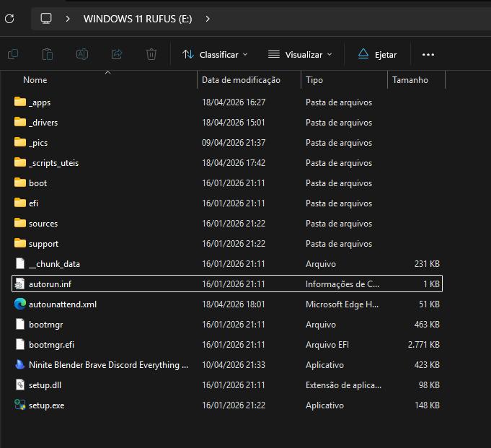The height and width of the screenshot is (448, 491).
Task: Select the setup.exe installer icon
Action: point(20,405)
